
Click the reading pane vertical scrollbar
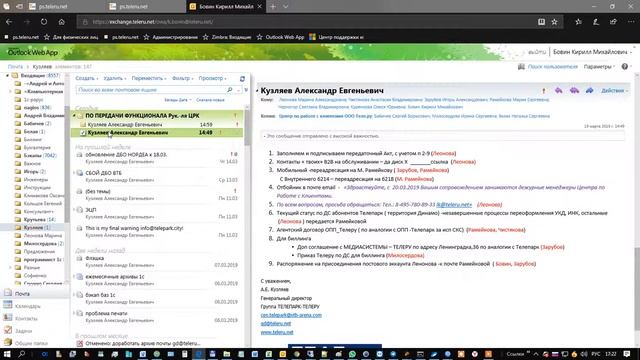tap(637, 289)
